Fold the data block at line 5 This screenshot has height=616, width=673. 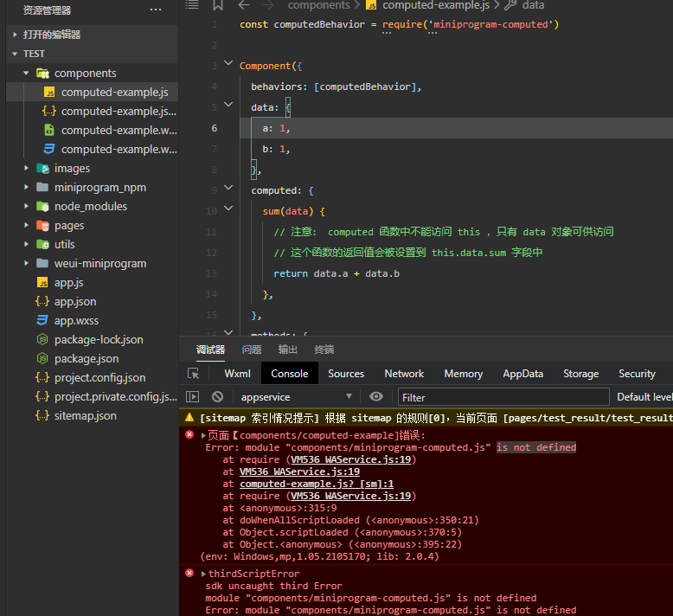coord(228,105)
